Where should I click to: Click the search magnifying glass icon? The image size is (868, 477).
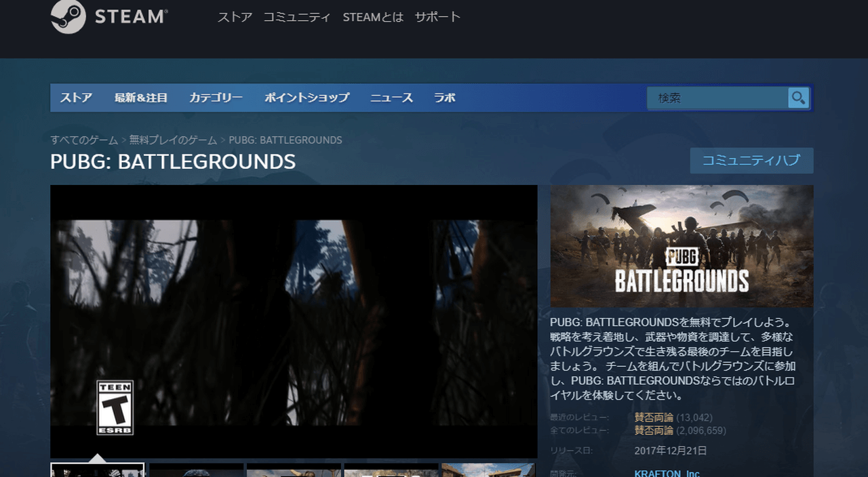[x=798, y=98]
